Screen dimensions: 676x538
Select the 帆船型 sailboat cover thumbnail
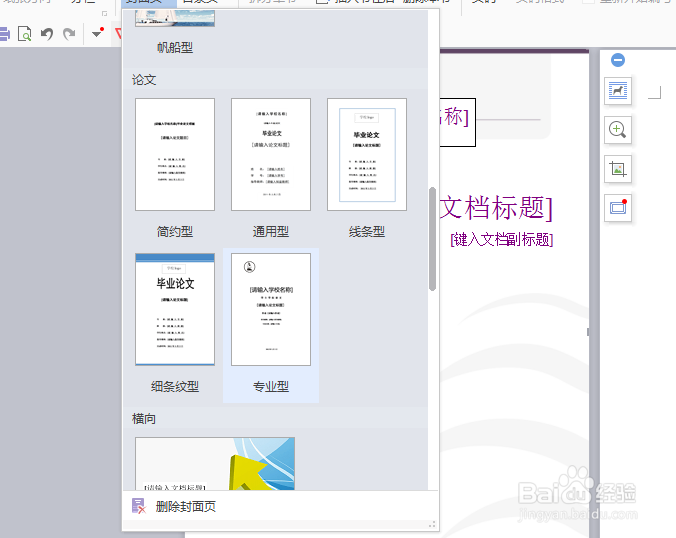pos(175,18)
